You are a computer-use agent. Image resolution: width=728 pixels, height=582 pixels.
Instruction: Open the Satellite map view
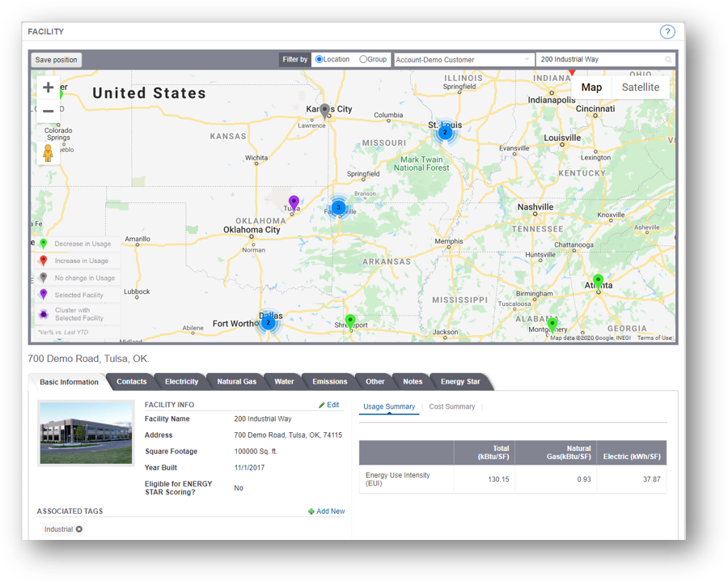point(640,87)
